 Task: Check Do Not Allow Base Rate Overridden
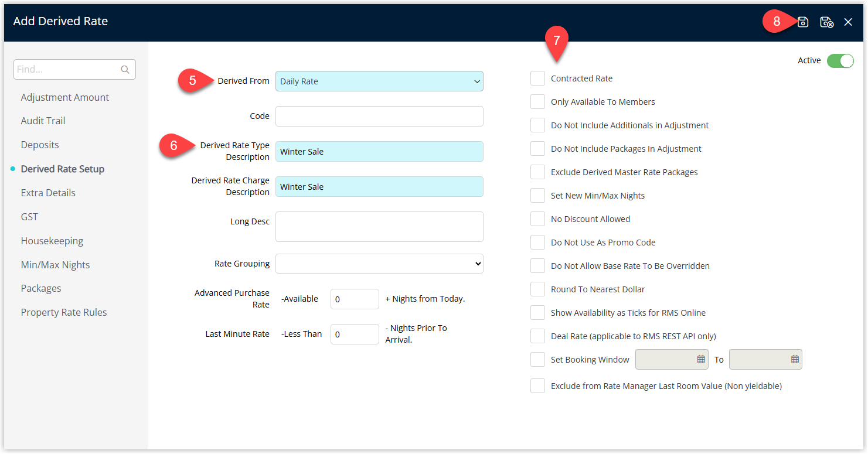click(537, 265)
